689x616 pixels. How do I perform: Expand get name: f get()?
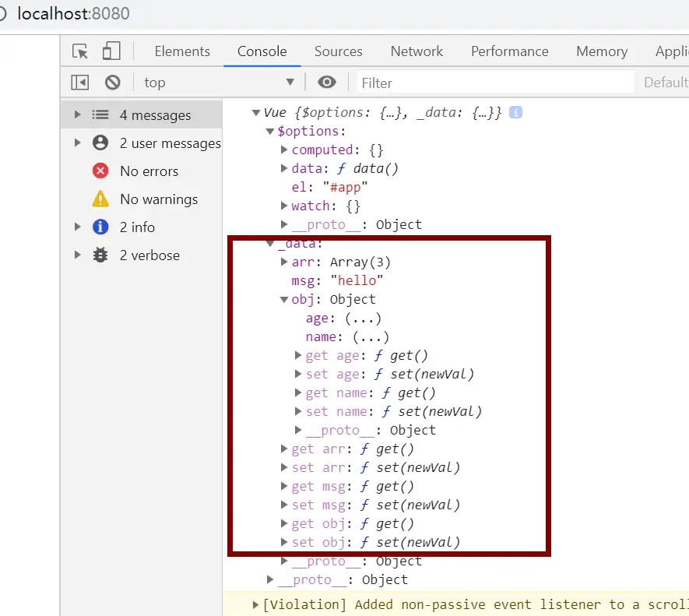coord(298,392)
